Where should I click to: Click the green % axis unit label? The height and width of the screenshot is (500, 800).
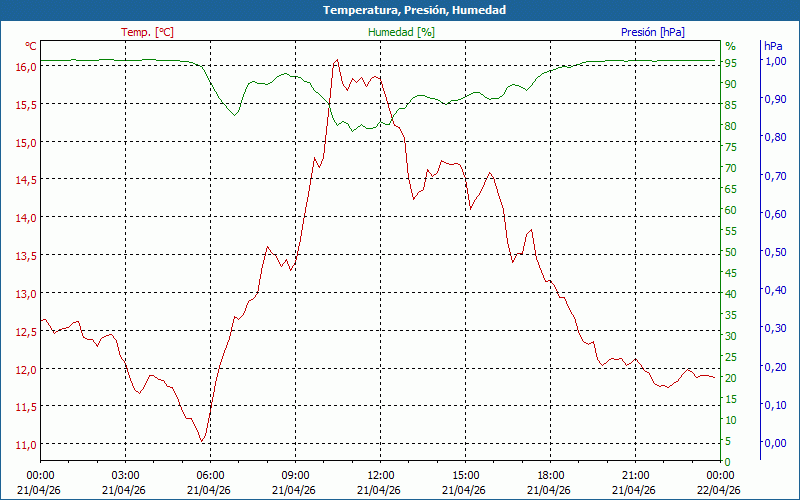pos(730,46)
